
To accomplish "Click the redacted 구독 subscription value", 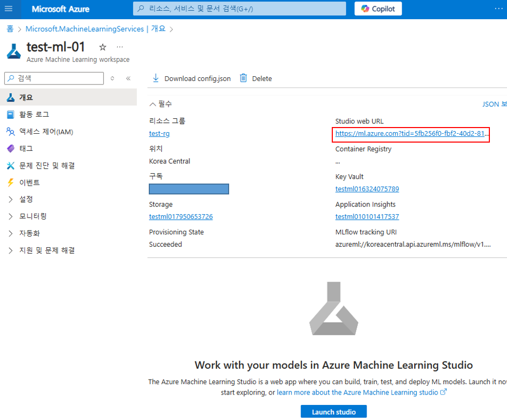I will click(x=189, y=189).
